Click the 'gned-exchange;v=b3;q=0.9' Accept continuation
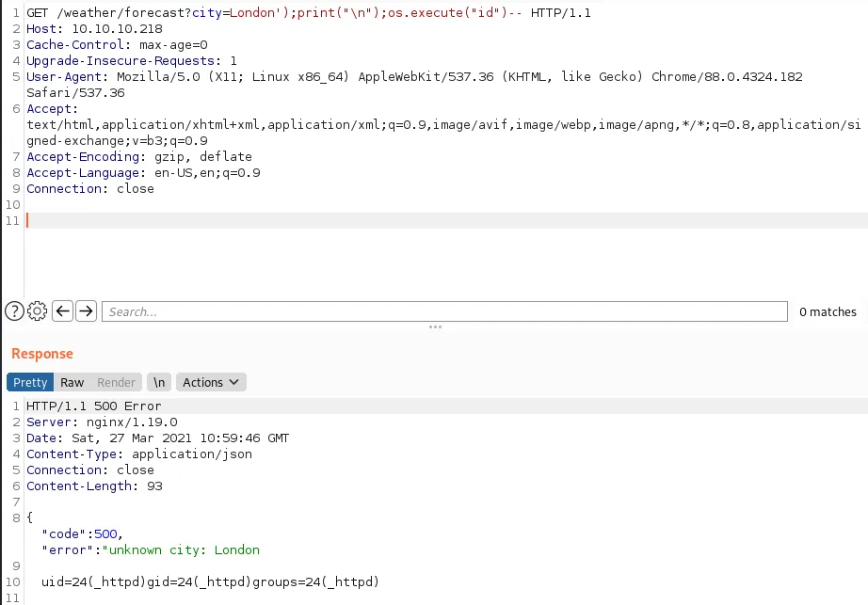Viewport: 868px width, 605px height. pos(118,141)
